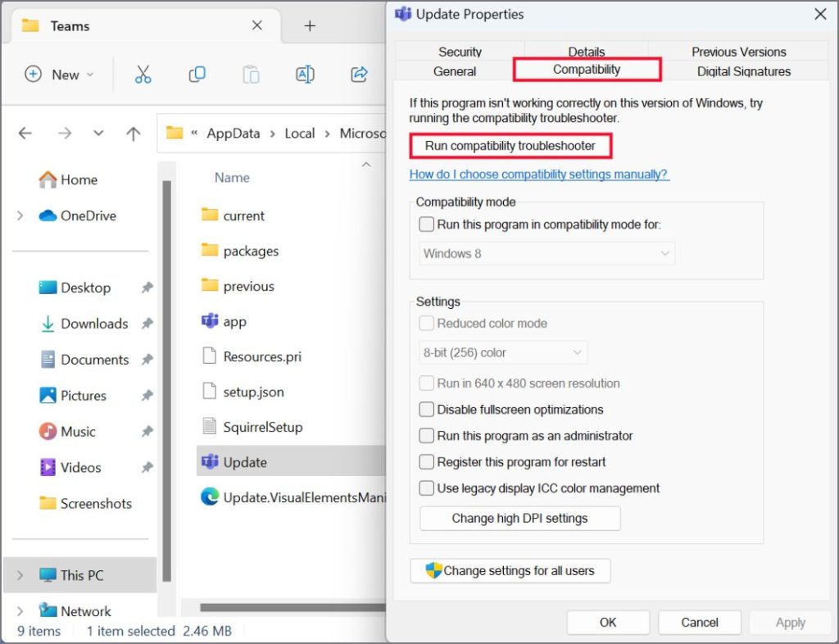Open Screenshots folder in sidebar
The width and height of the screenshot is (839, 644).
click(85, 503)
